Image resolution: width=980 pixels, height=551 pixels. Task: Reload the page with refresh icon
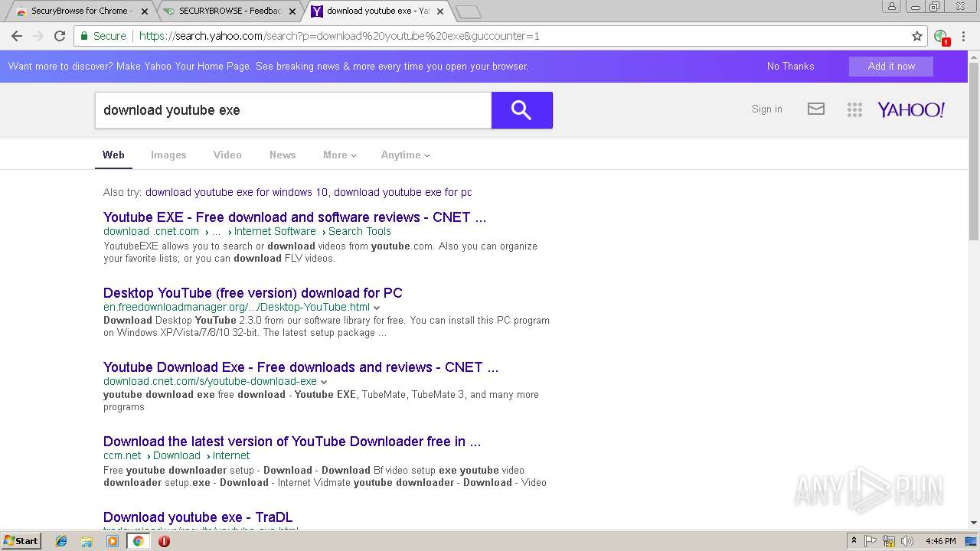[x=60, y=36]
